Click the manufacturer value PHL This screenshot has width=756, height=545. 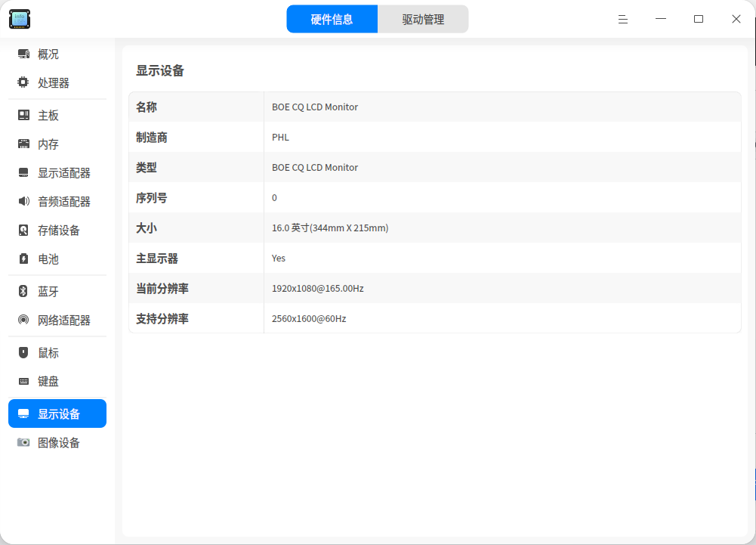tap(281, 138)
